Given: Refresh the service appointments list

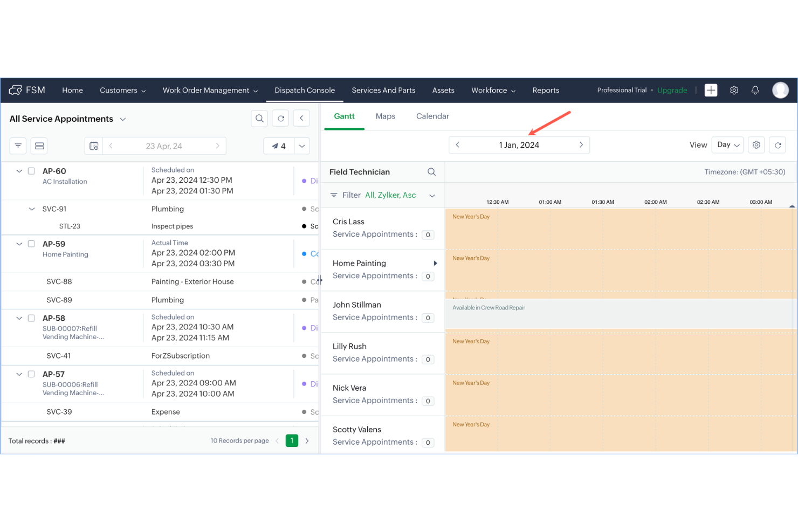Looking at the screenshot, I should tap(280, 118).
